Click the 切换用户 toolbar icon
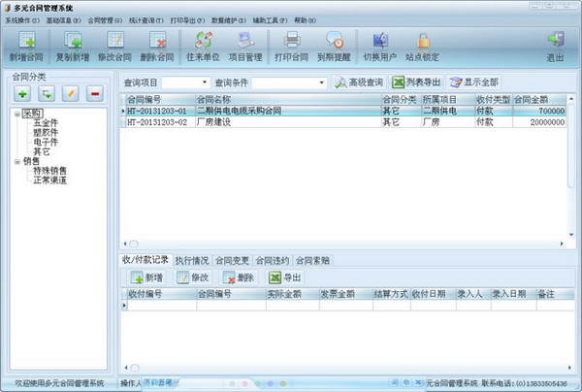The height and width of the screenshot is (392, 582). [x=379, y=47]
